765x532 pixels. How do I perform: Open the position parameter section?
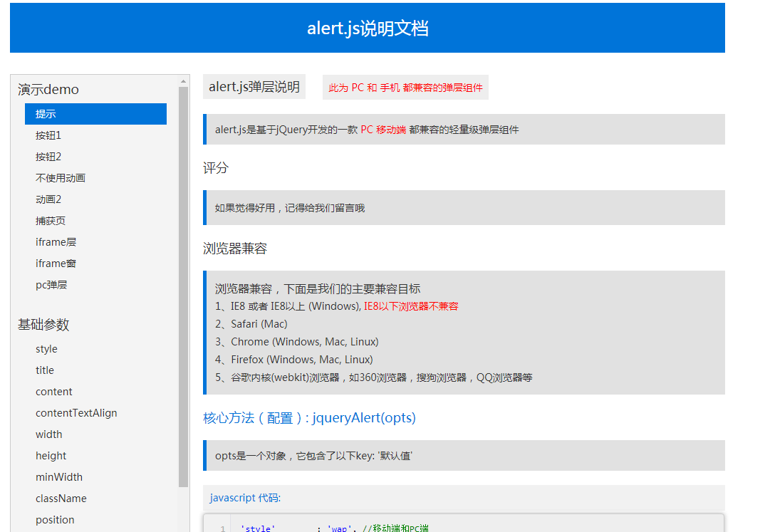coord(54,519)
